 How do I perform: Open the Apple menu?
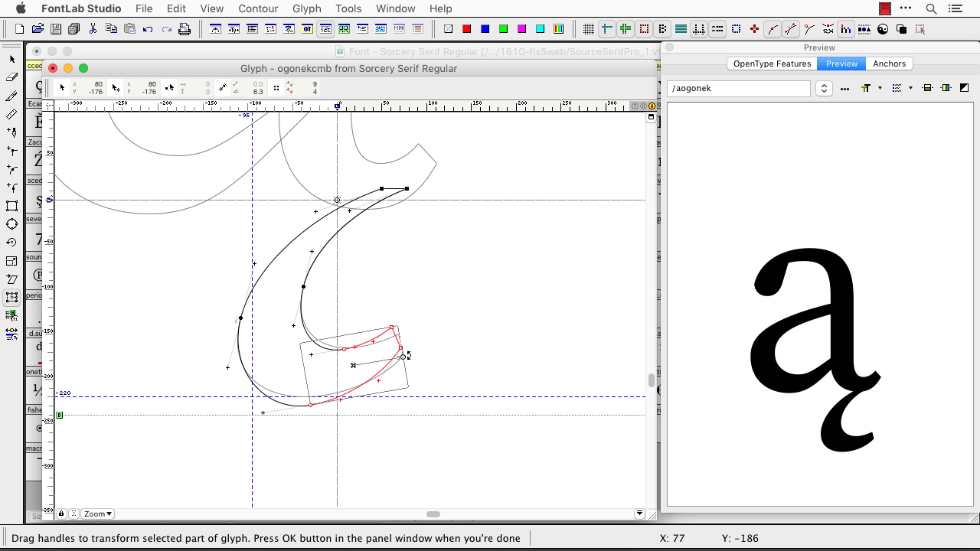click(x=21, y=8)
